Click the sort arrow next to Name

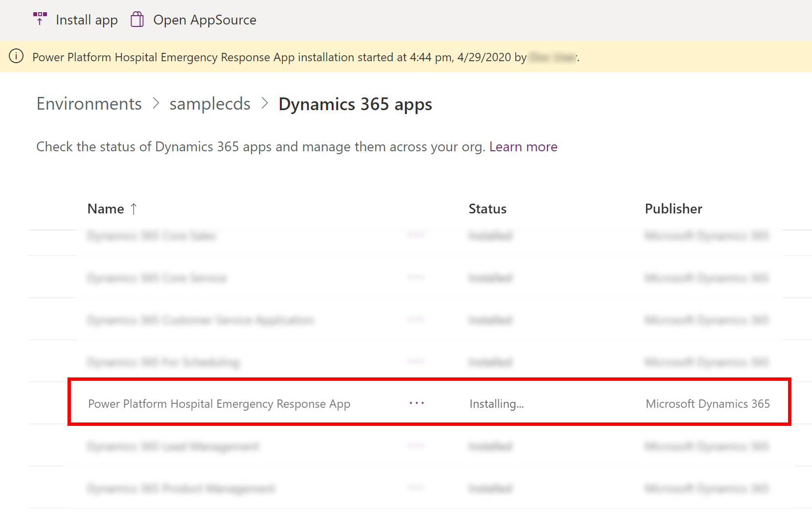click(x=134, y=209)
